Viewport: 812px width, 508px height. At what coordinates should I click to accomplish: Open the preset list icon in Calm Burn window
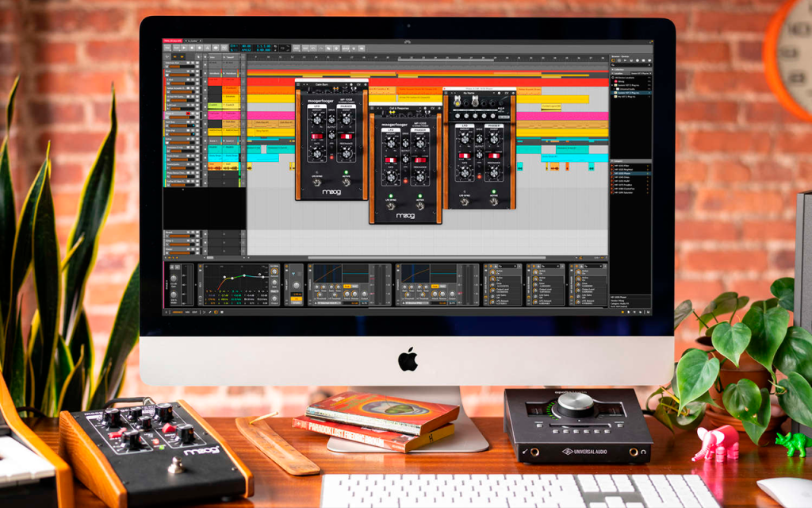point(298,84)
